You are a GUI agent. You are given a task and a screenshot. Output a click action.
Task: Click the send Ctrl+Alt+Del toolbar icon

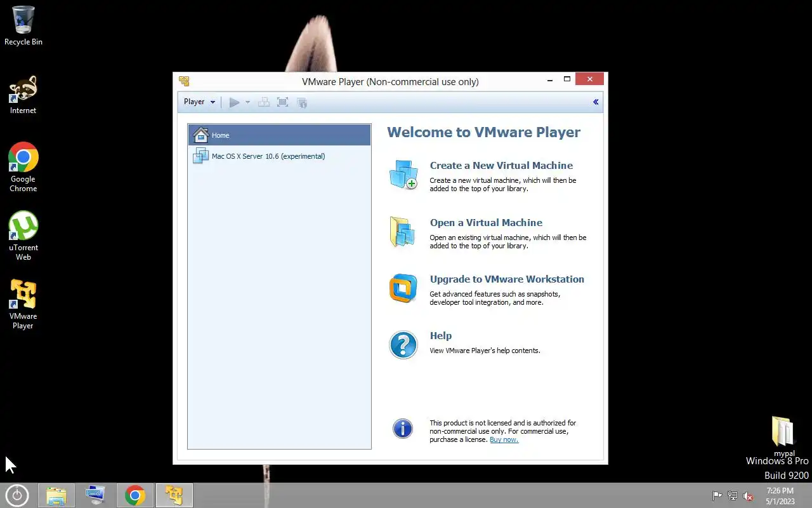point(264,102)
